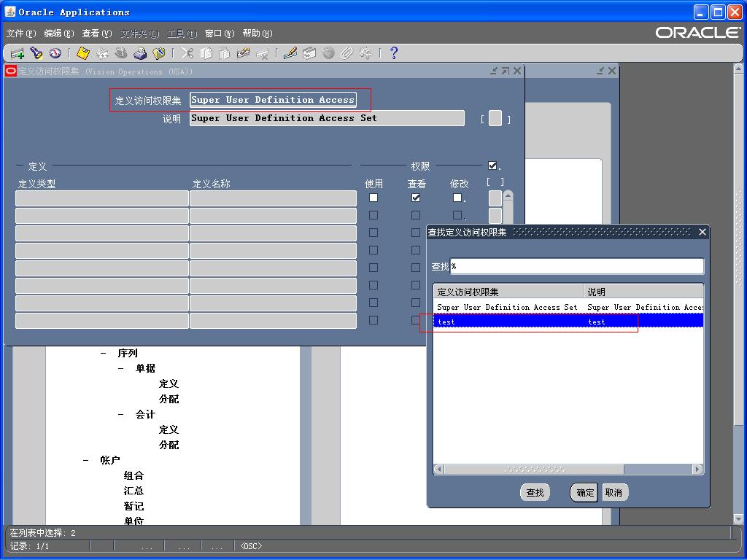Open the 窗口(W) menu
Image resolution: width=747 pixels, height=560 pixels.
[220, 34]
